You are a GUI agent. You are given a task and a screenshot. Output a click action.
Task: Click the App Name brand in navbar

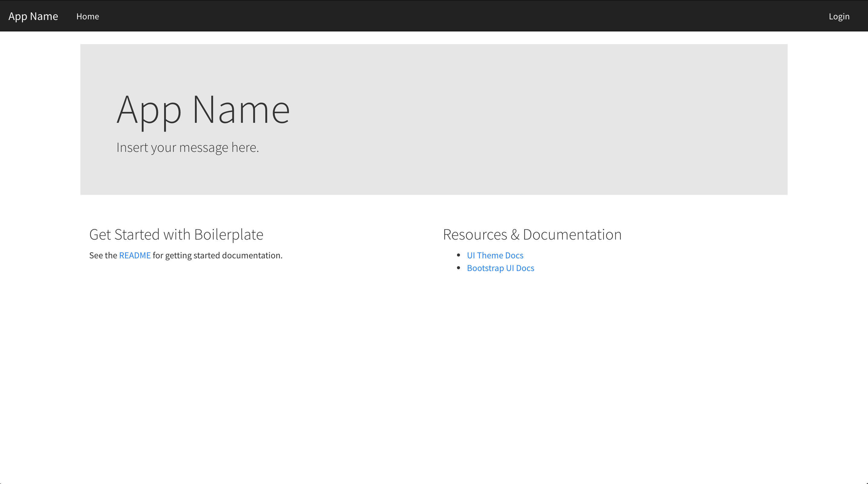point(33,16)
